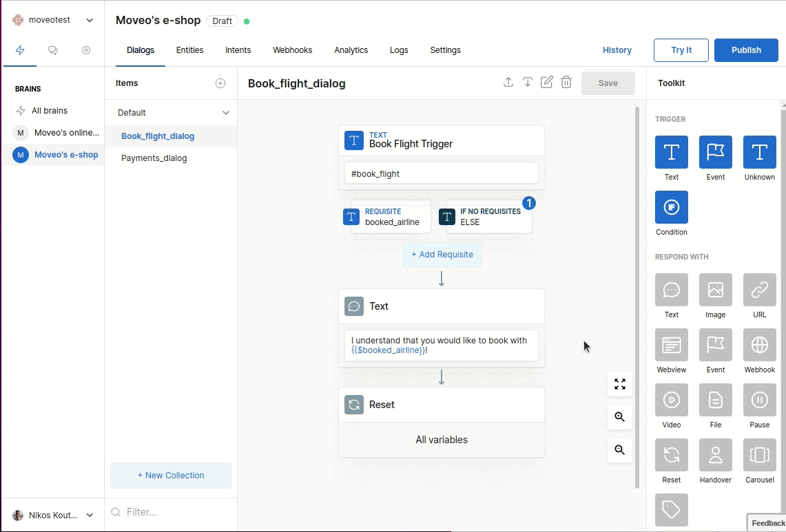Select the Webview response icon

tap(671, 345)
